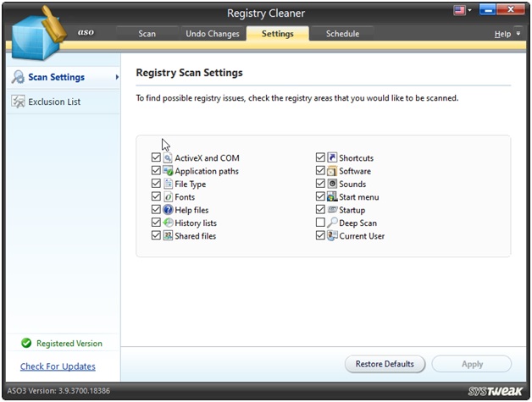This screenshot has height=402, width=532.
Task: Enable the Deep Scan checkbox
Action: [x=320, y=223]
